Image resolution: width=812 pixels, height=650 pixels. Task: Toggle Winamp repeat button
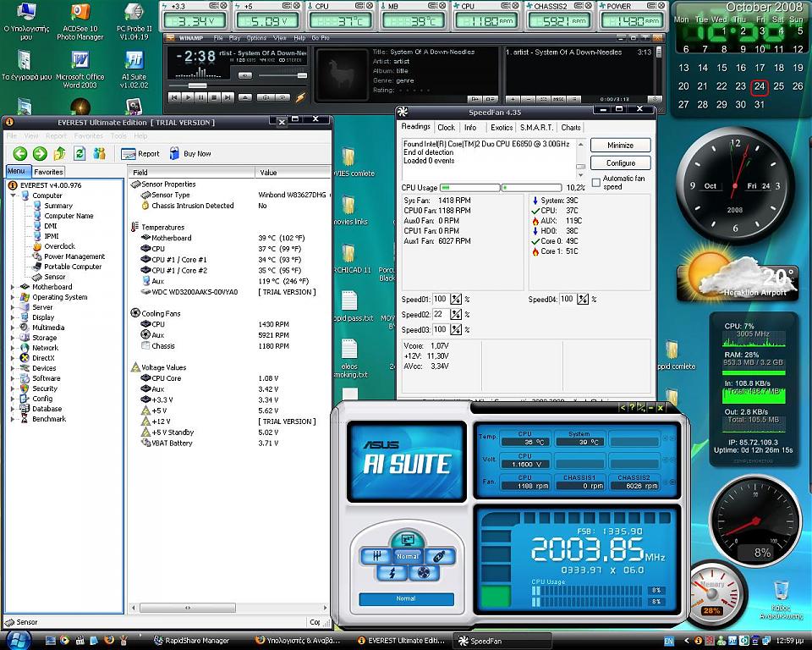pyautogui.click(x=283, y=97)
